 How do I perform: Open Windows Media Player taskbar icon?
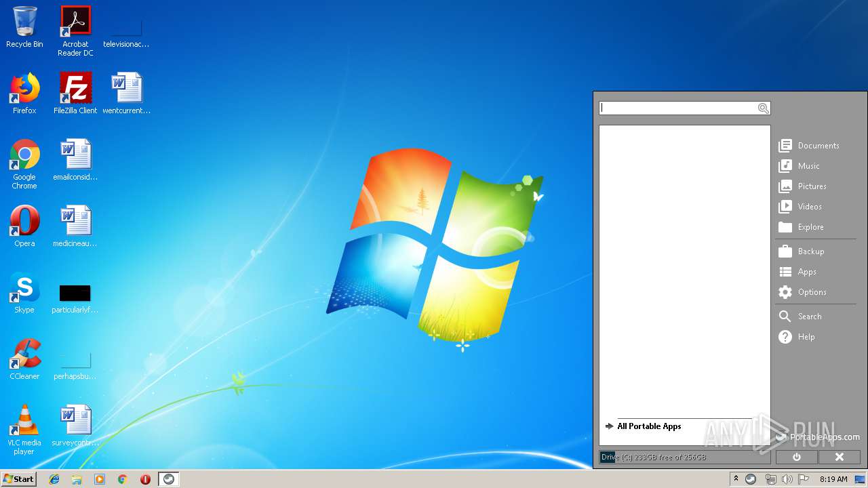point(100,479)
